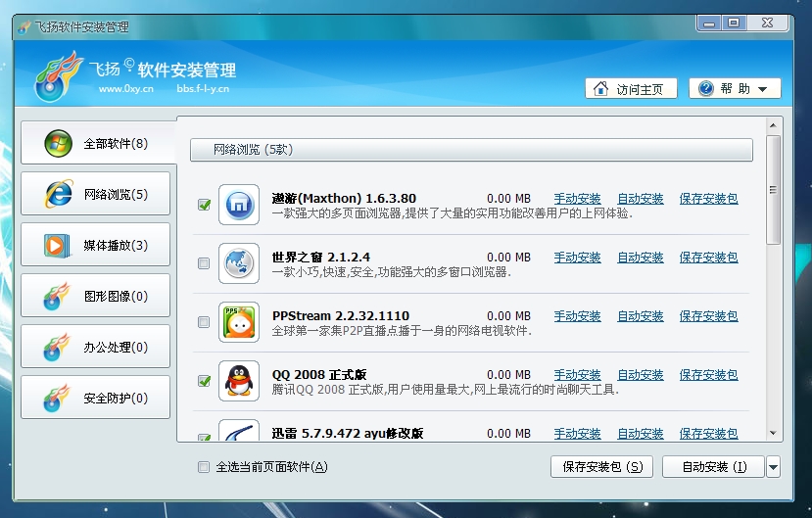Open the 办公处理(0) category
Screen dimensions: 812x518
[96, 347]
